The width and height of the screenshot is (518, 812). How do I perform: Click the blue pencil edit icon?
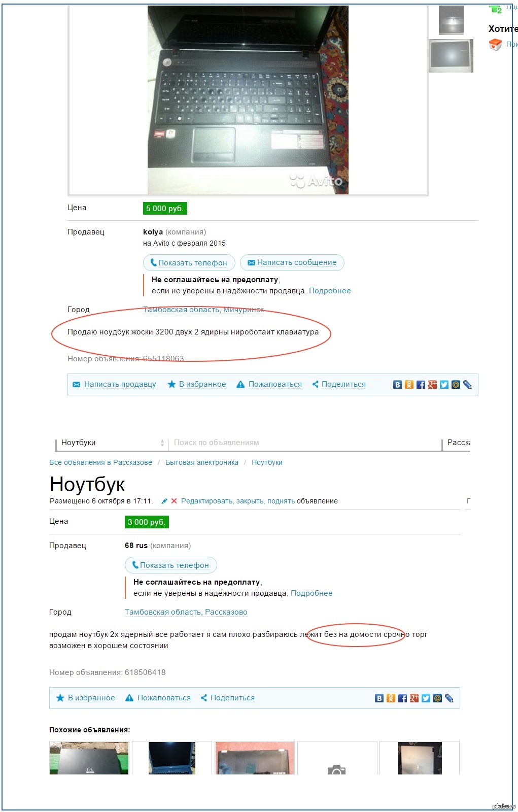[164, 501]
